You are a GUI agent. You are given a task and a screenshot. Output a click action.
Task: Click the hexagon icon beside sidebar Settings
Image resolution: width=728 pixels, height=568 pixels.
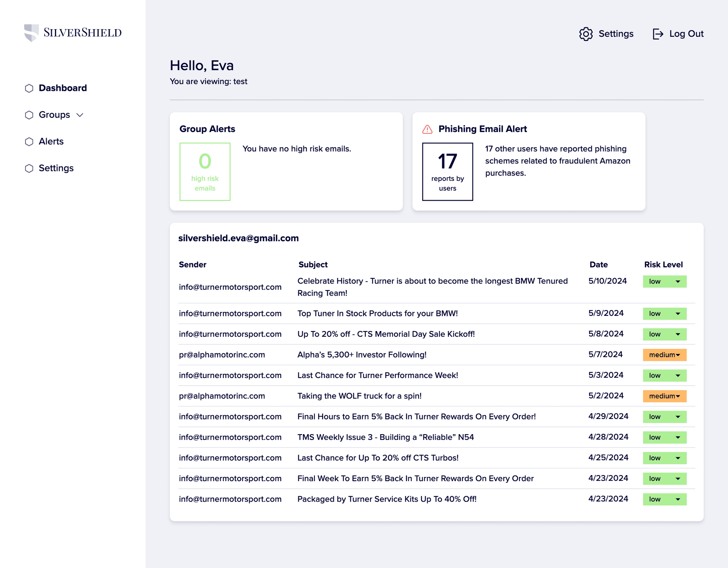29,168
